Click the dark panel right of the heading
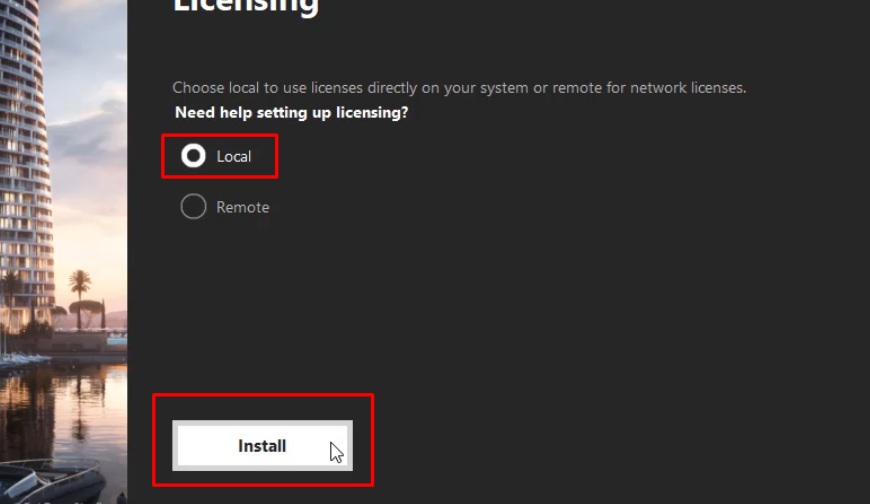The width and height of the screenshot is (870, 504). click(600, 20)
